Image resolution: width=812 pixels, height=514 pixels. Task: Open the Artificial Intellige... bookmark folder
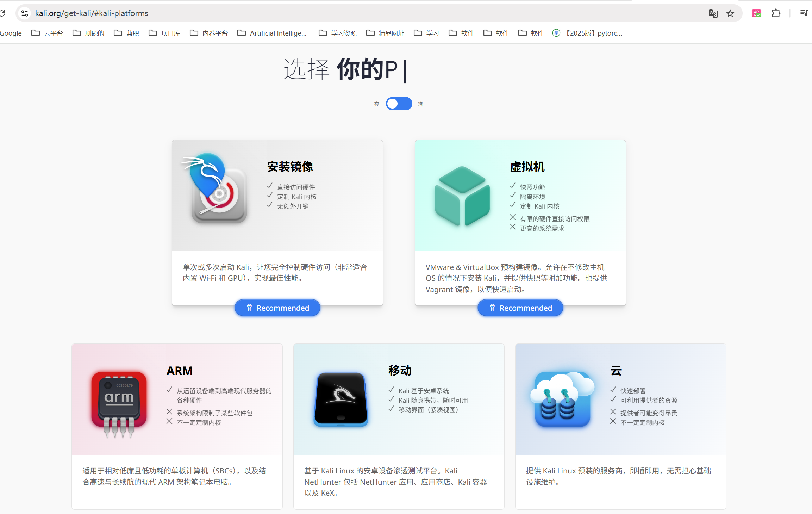272,33
